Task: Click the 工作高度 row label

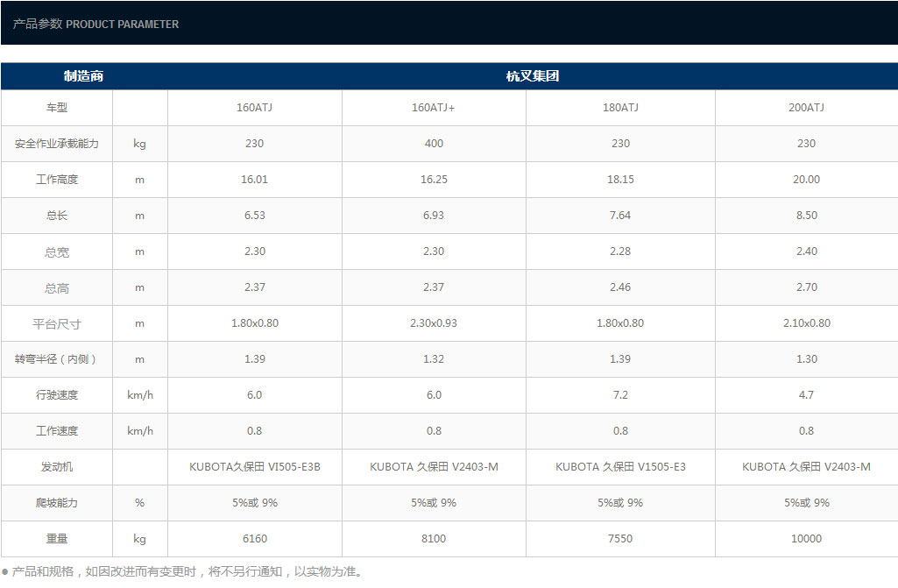Action: [x=57, y=180]
